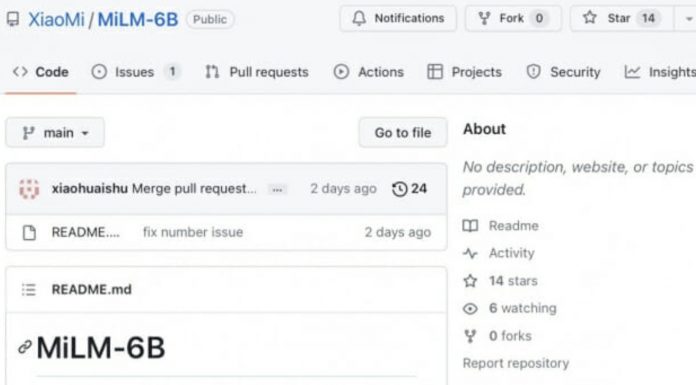
Task: Open the README.md outline list icon
Action: pos(29,290)
